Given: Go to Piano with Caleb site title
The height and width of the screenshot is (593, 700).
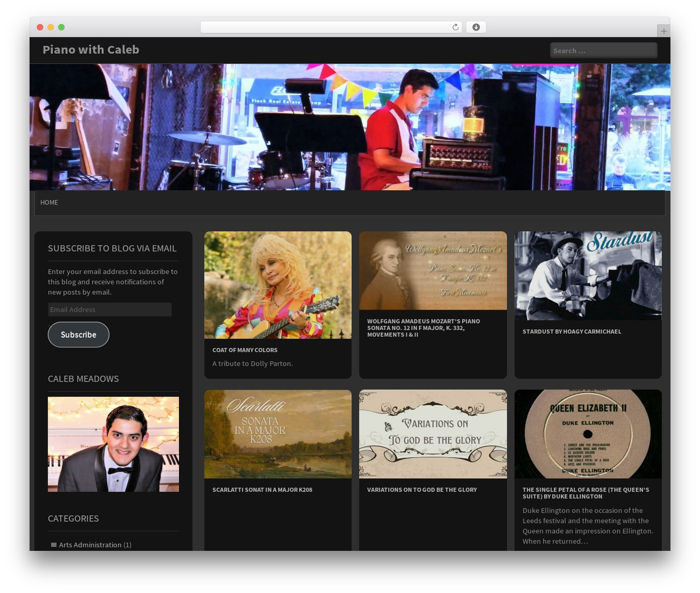Looking at the screenshot, I should point(91,50).
